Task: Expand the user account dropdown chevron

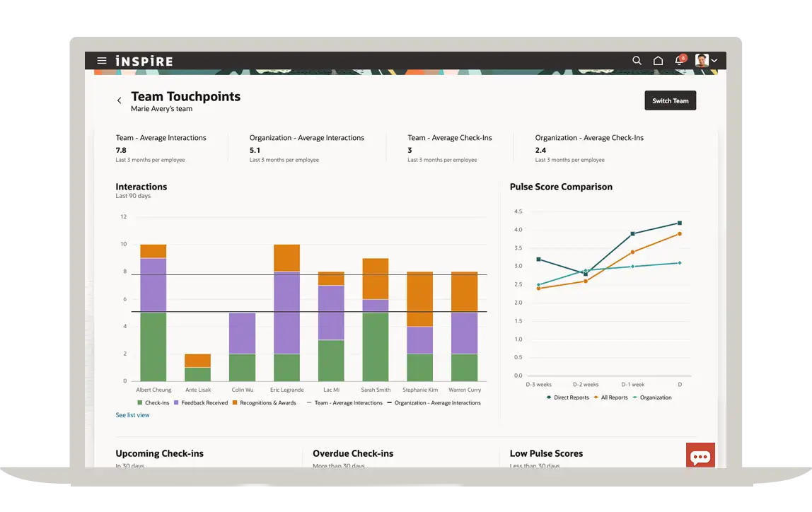Action: (714, 61)
